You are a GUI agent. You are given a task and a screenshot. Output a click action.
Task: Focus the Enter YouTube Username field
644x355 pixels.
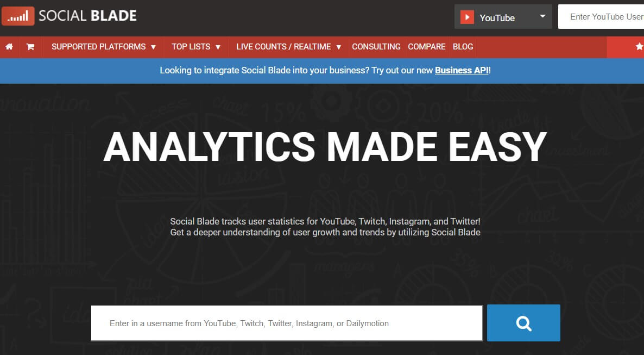pyautogui.click(x=601, y=17)
